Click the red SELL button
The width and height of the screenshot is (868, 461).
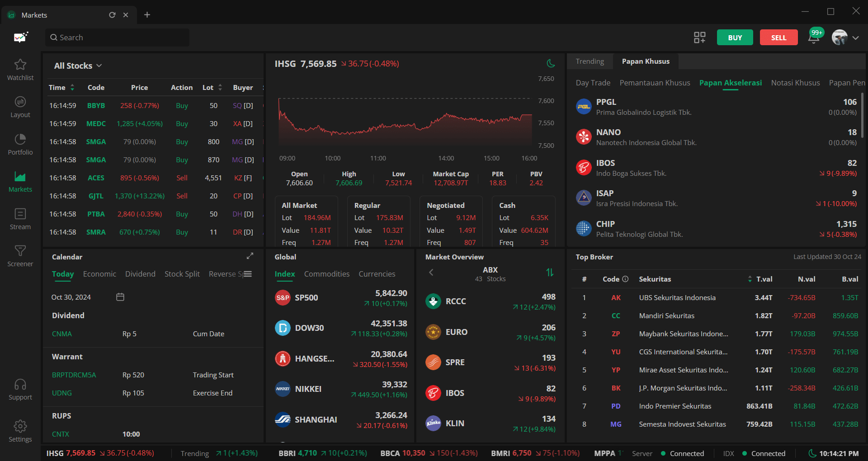[778, 38]
